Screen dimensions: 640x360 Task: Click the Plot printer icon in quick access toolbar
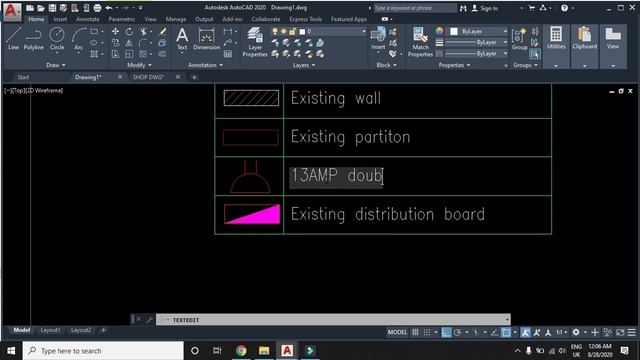click(97, 8)
